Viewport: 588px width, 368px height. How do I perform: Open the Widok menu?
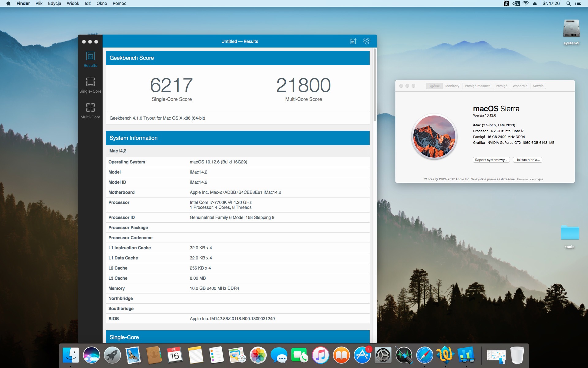click(x=73, y=3)
